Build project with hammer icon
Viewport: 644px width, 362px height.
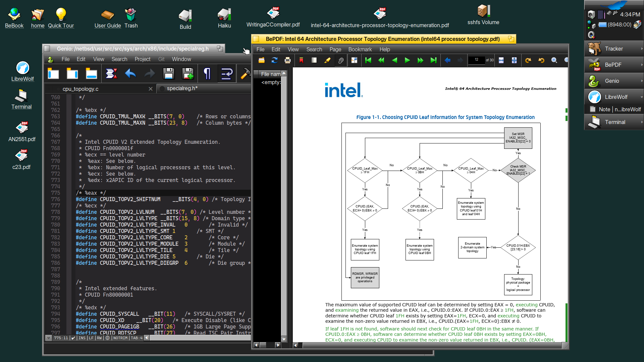pos(246,73)
